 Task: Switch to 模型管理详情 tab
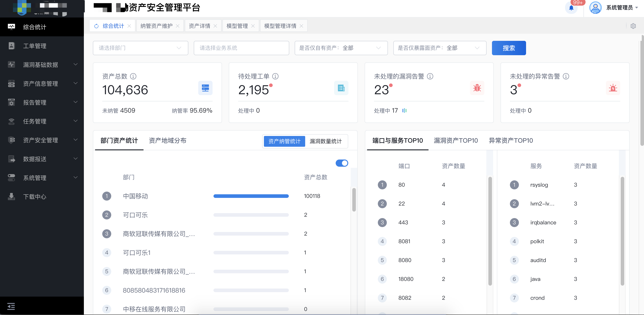280,26
